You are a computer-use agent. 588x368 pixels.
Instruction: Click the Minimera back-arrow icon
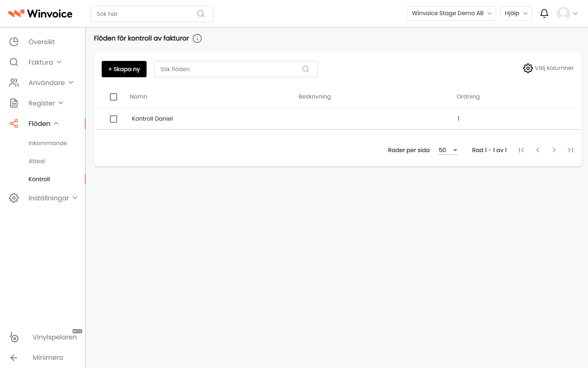[x=14, y=358]
